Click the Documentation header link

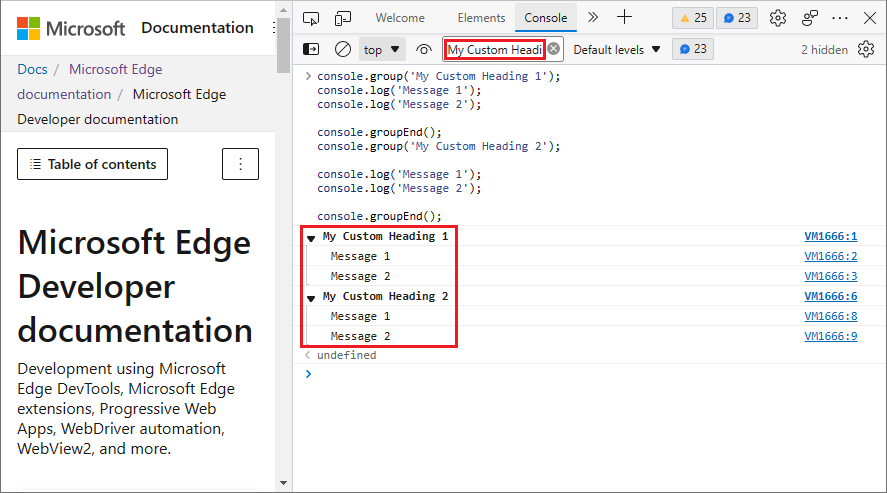click(x=197, y=28)
